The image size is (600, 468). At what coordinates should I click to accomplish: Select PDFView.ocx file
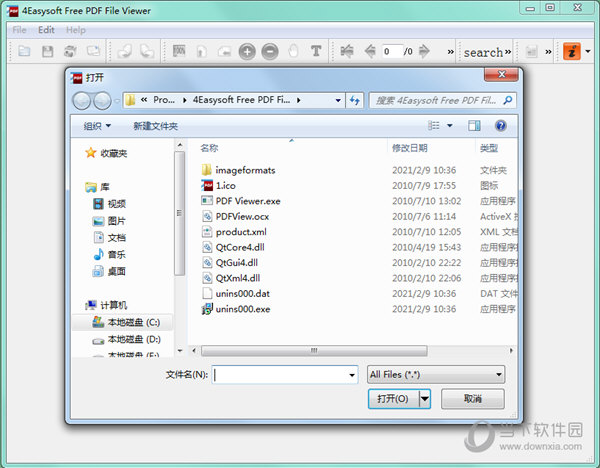[x=242, y=216]
